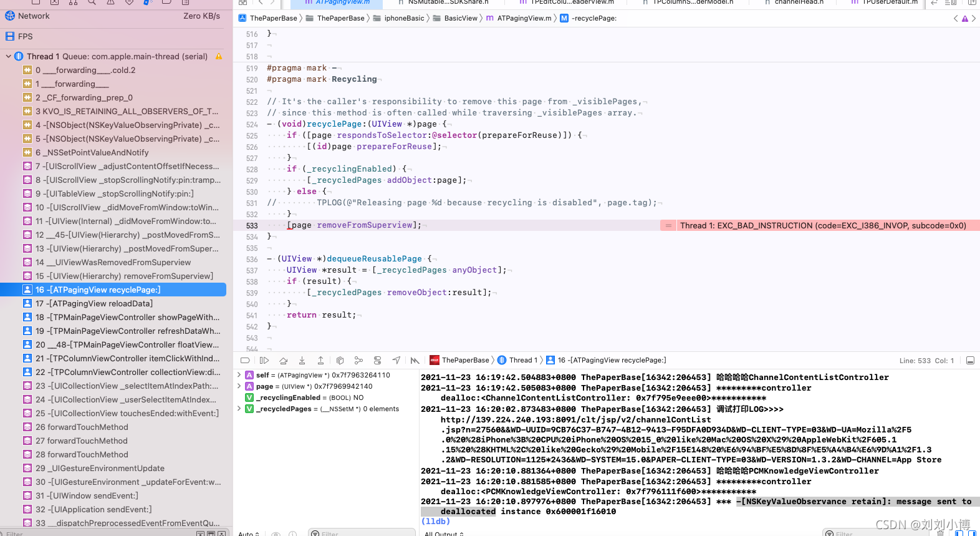Select stack frame 3 KVO_IS_RETAINING_ALL_OBSERVERS
Image resolution: width=980 pixels, height=536 pixels.
pyautogui.click(x=113, y=111)
